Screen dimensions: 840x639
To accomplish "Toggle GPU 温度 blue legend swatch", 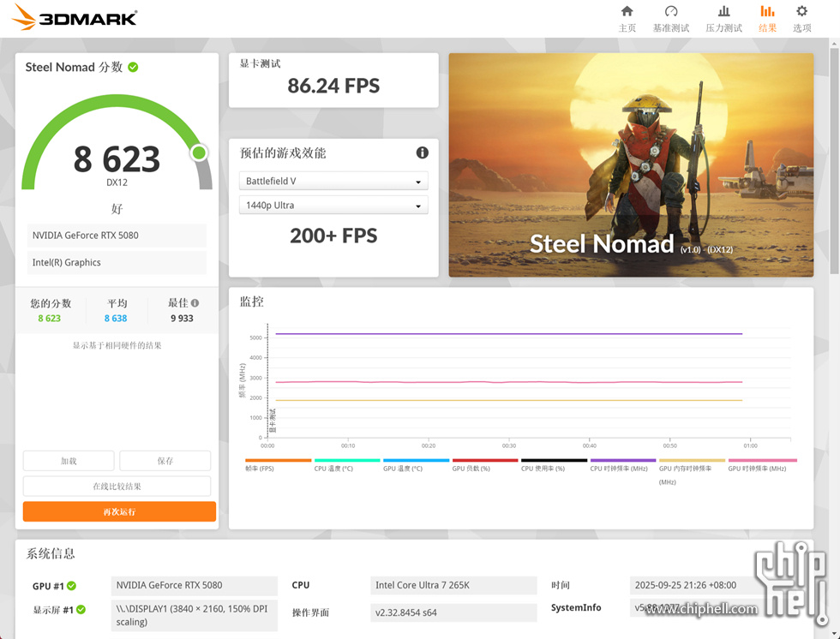I will pos(417,460).
